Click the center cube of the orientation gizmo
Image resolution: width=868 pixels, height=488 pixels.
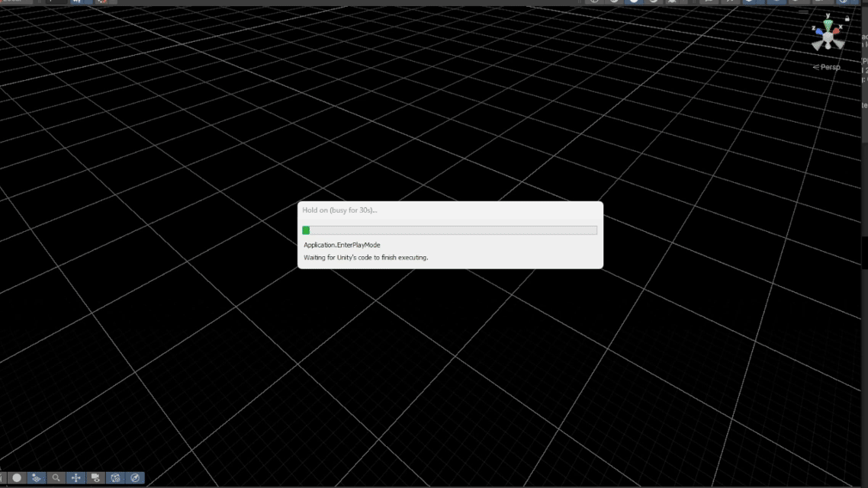pos(828,37)
